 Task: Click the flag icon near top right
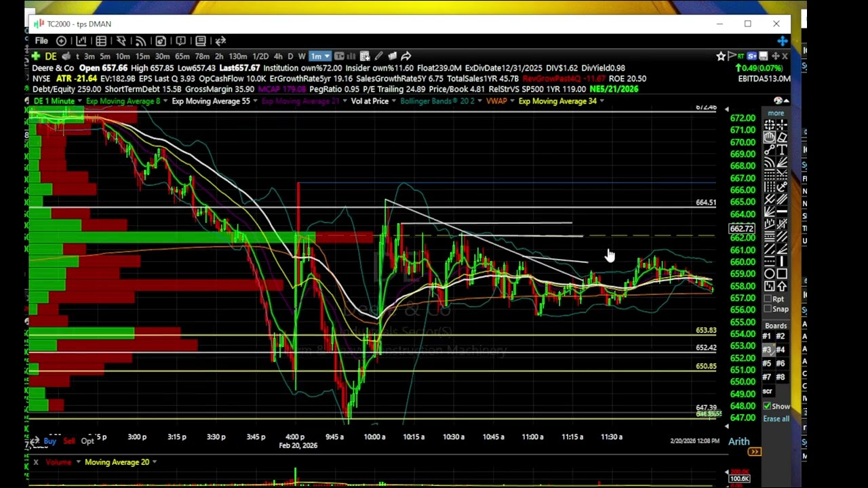731,56
